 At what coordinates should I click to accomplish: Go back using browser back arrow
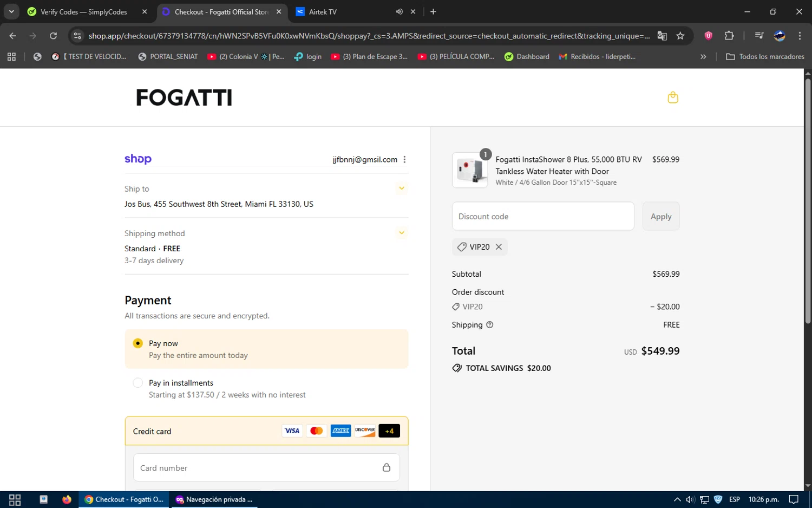(13, 36)
